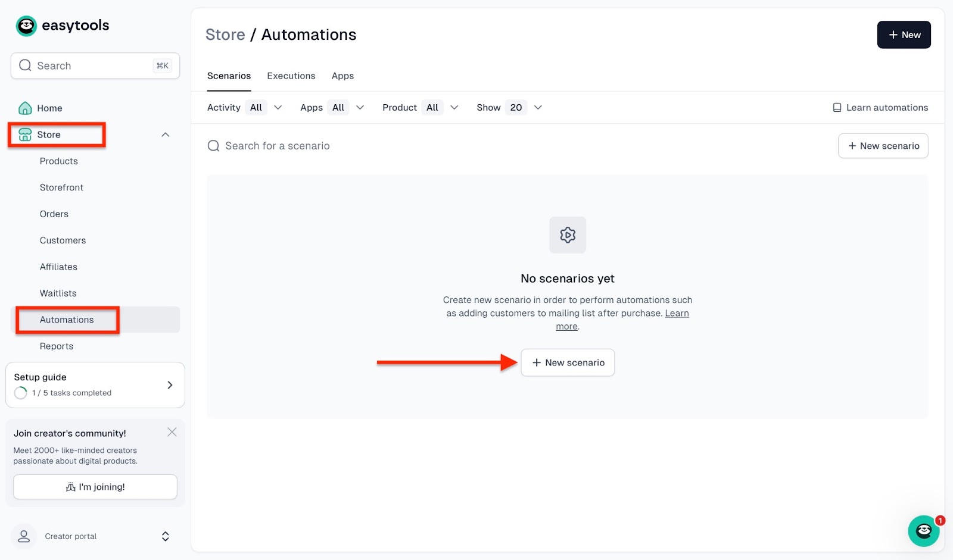Screen dimensions: 953x560
Task: Open the Learn more link
Action: pos(677,314)
